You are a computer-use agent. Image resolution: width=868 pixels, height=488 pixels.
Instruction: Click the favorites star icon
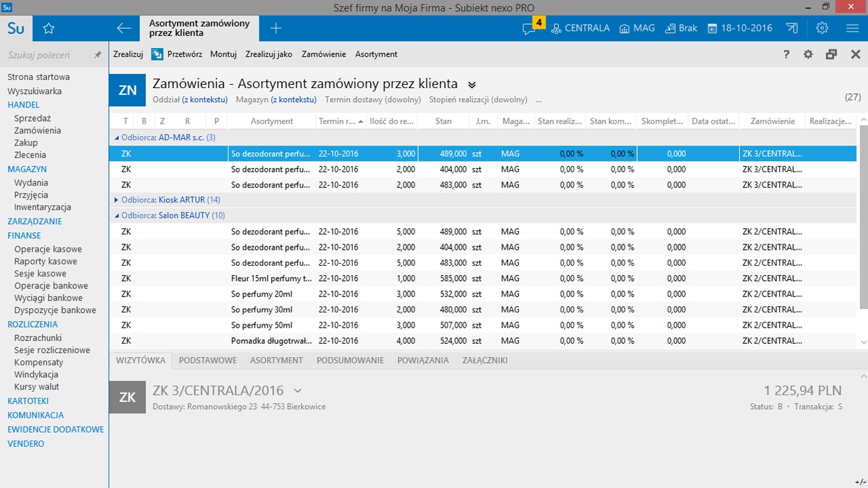tap(48, 28)
